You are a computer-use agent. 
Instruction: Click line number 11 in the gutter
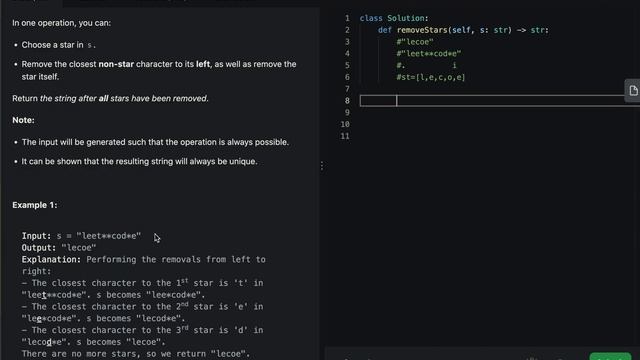tap(345, 136)
